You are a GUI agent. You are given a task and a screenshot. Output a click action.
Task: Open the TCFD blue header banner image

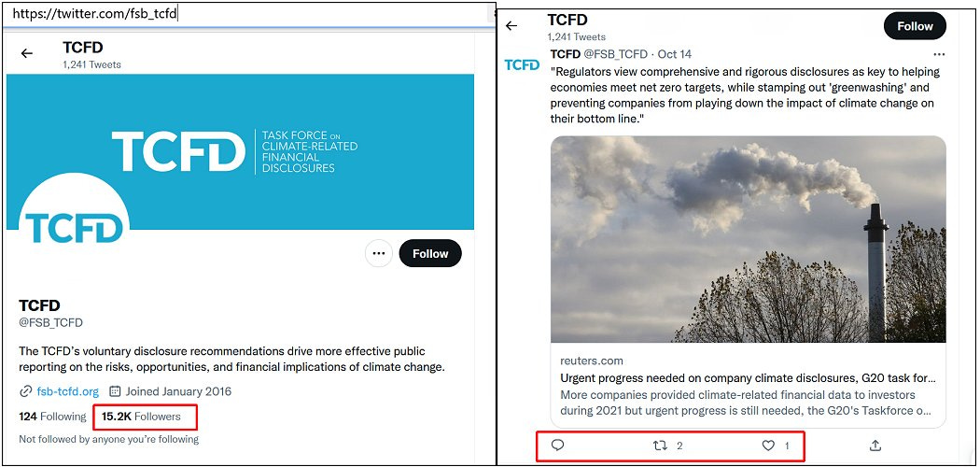pyautogui.click(x=240, y=151)
